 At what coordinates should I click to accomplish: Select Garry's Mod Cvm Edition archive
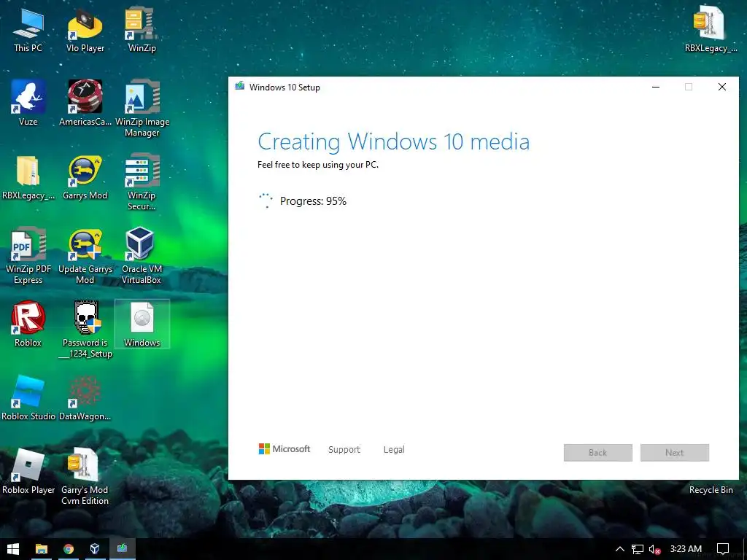[85, 476]
